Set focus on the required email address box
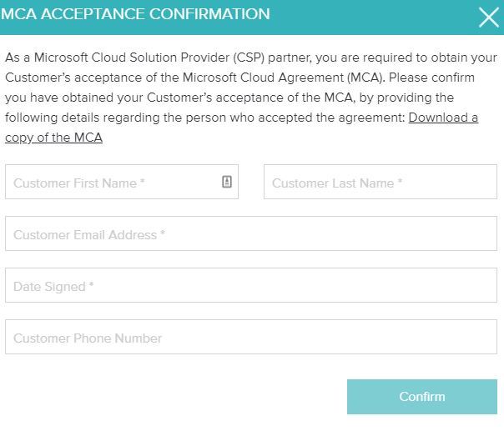 pyautogui.click(x=250, y=234)
